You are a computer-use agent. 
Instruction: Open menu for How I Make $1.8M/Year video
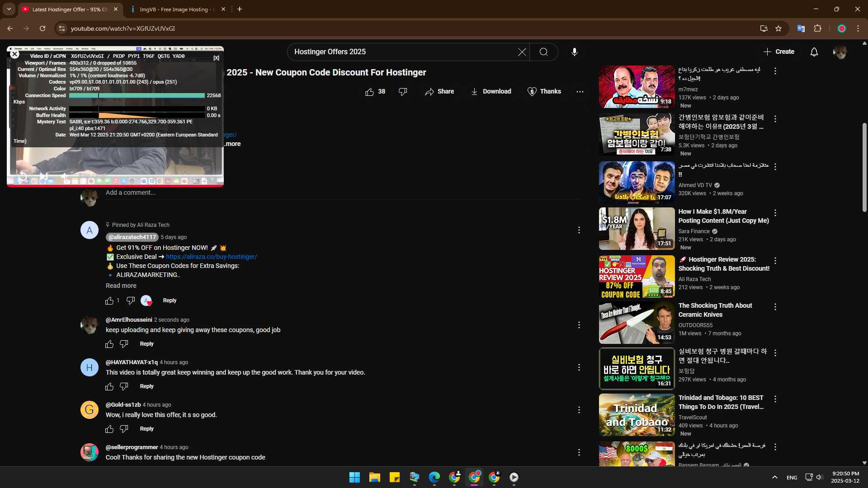pyautogui.click(x=775, y=213)
